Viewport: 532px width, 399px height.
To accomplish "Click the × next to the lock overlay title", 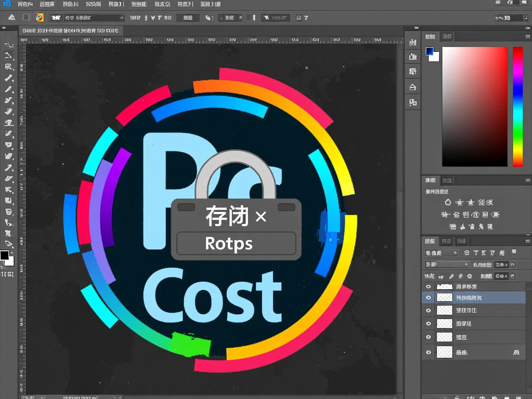I will (x=261, y=217).
